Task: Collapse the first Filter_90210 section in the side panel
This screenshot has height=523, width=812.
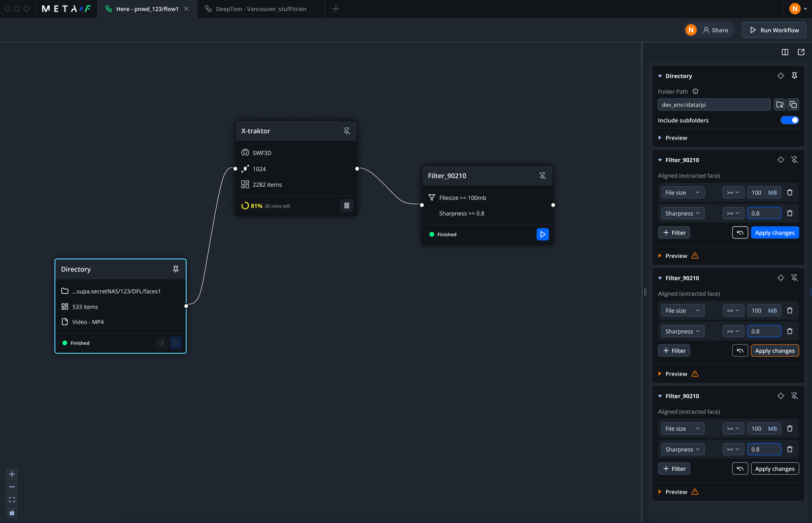Action: [x=660, y=160]
